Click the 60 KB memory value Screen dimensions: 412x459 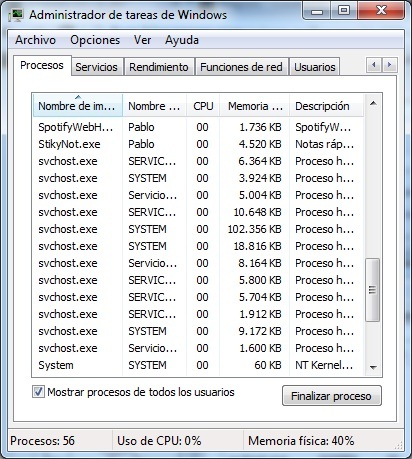pos(268,365)
